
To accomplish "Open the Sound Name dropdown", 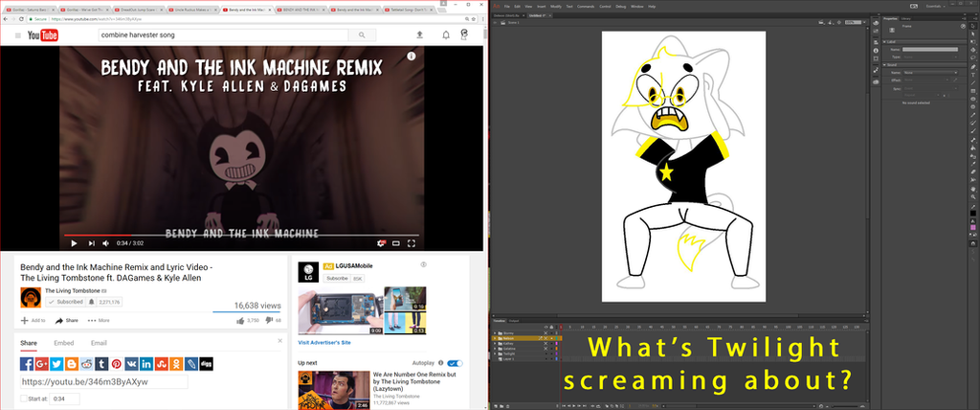I will click(930, 73).
